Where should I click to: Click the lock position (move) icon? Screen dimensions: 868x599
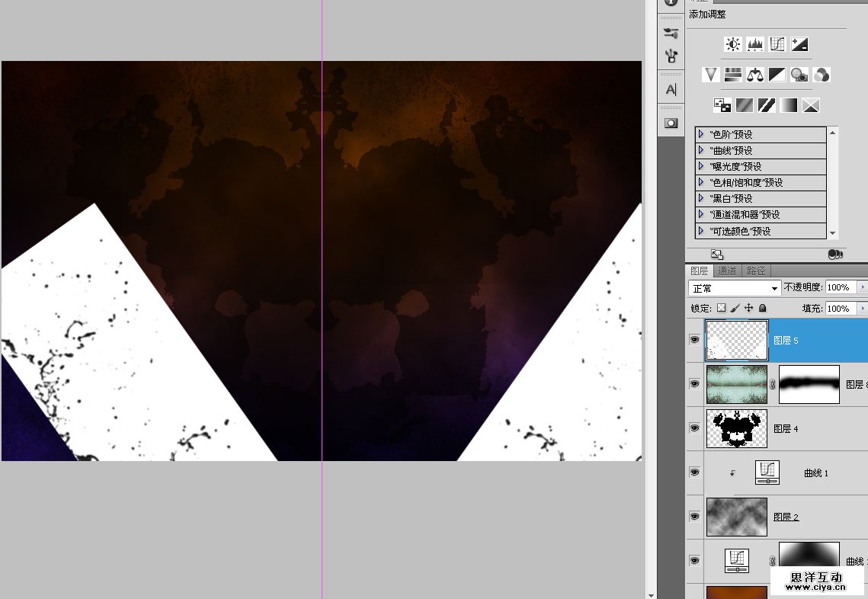pos(749,308)
